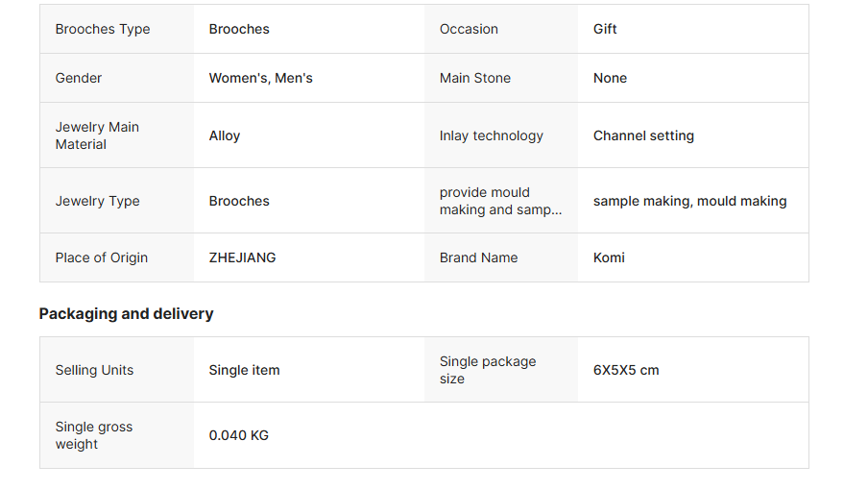Click the "None" main stone value
This screenshot has width=868, height=490.
pyautogui.click(x=610, y=78)
